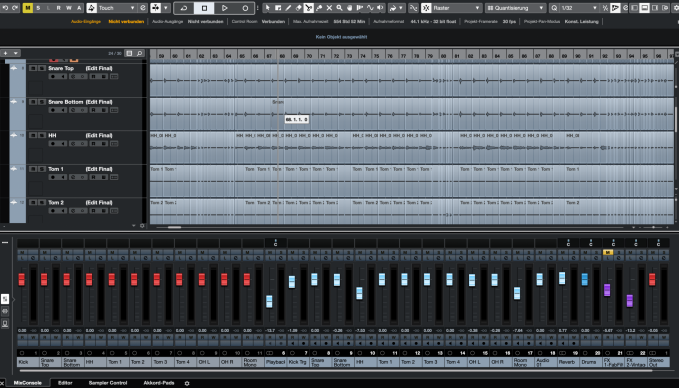679x388 pixels.
Task: Switch to the MixConsole tab
Action: click(x=28, y=383)
